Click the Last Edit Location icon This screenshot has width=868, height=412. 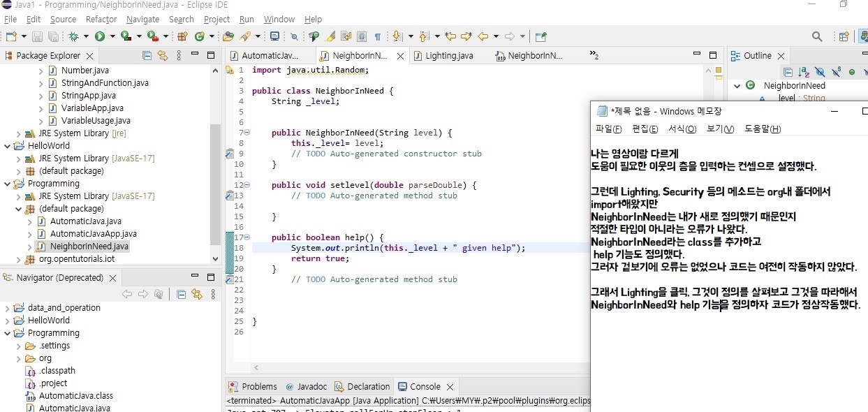(450, 36)
